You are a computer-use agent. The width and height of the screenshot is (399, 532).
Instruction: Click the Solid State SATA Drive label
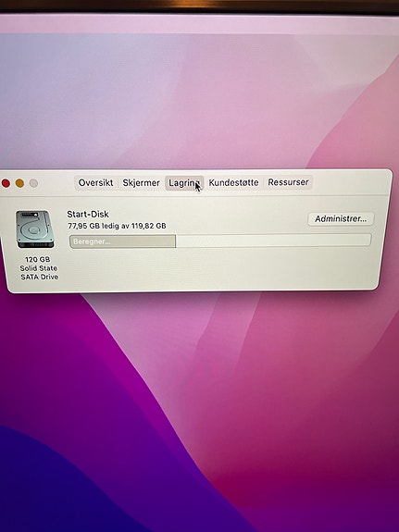pos(39,272)
